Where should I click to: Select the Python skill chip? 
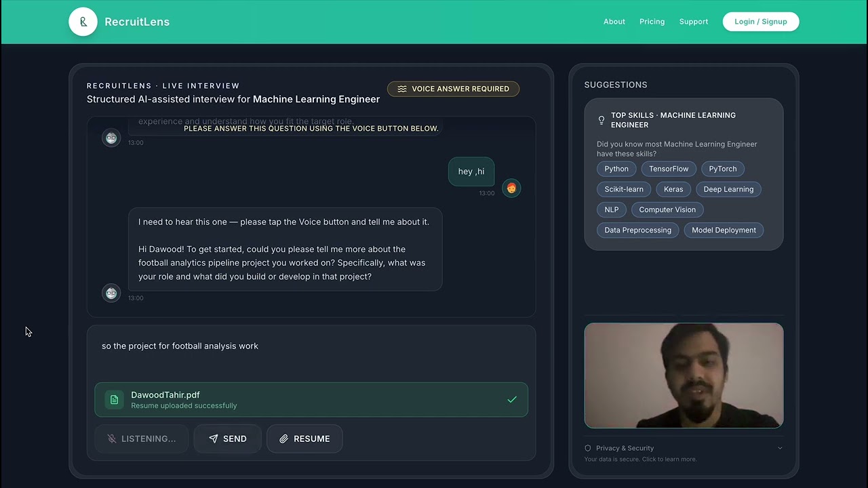[616, 169]
